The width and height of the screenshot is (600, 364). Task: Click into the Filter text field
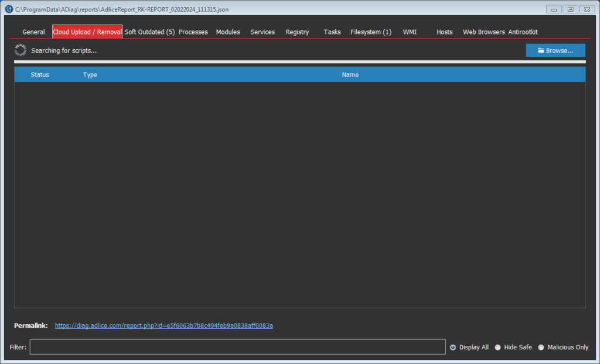click(237, 347)
